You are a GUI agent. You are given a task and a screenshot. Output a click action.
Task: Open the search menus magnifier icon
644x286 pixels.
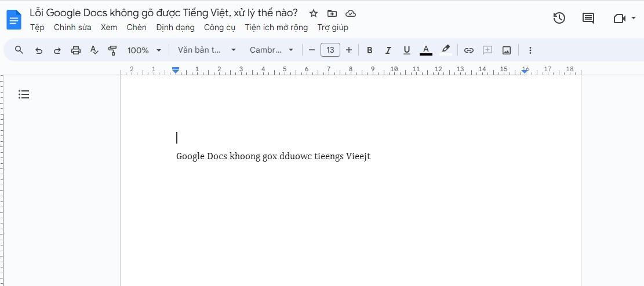coord(19,50)
